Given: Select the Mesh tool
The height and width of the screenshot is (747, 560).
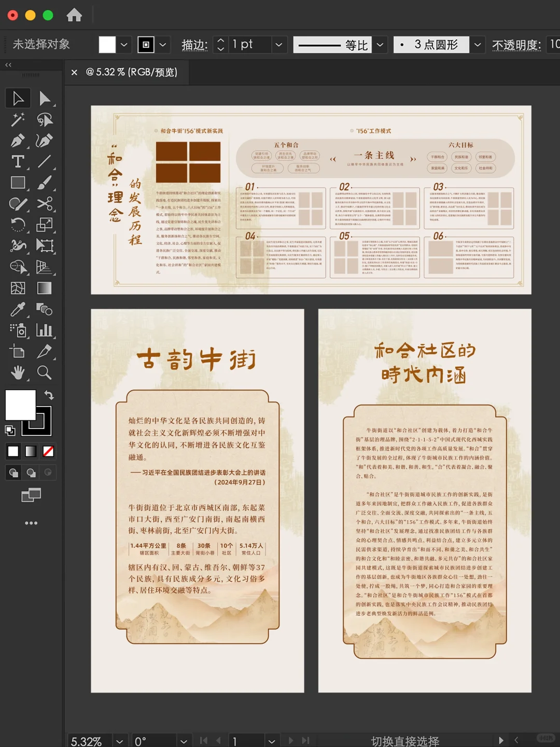Looking at the screenshot, I should click(18, 288).
